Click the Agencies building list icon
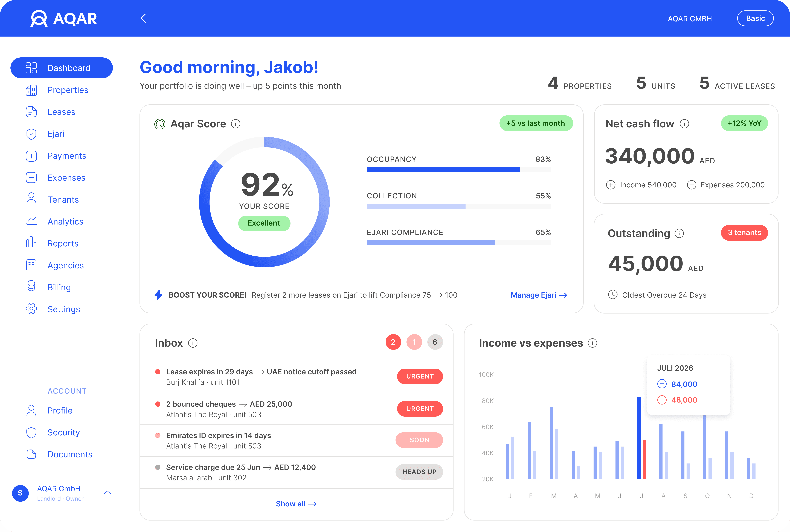This screenshot has height=532, width=790. tap(31, 265)
